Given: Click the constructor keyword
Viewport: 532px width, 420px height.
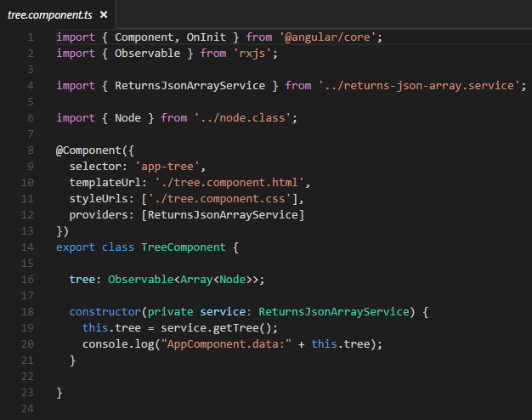Looking at the screenshot, I should 105,312.
